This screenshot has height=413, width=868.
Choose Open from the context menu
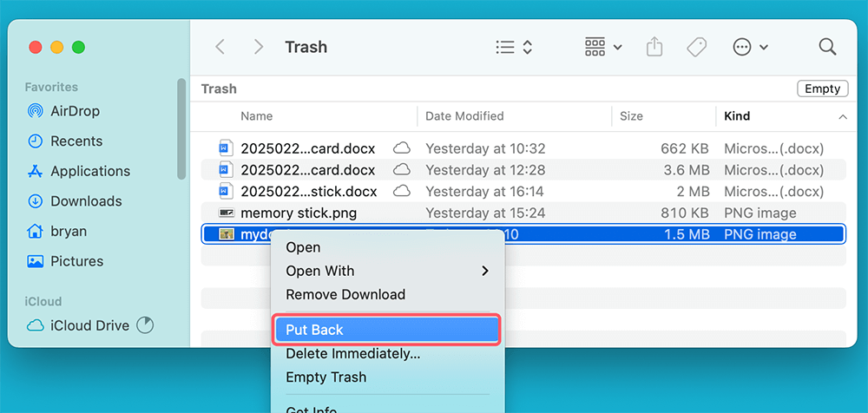tap(388, 247)
